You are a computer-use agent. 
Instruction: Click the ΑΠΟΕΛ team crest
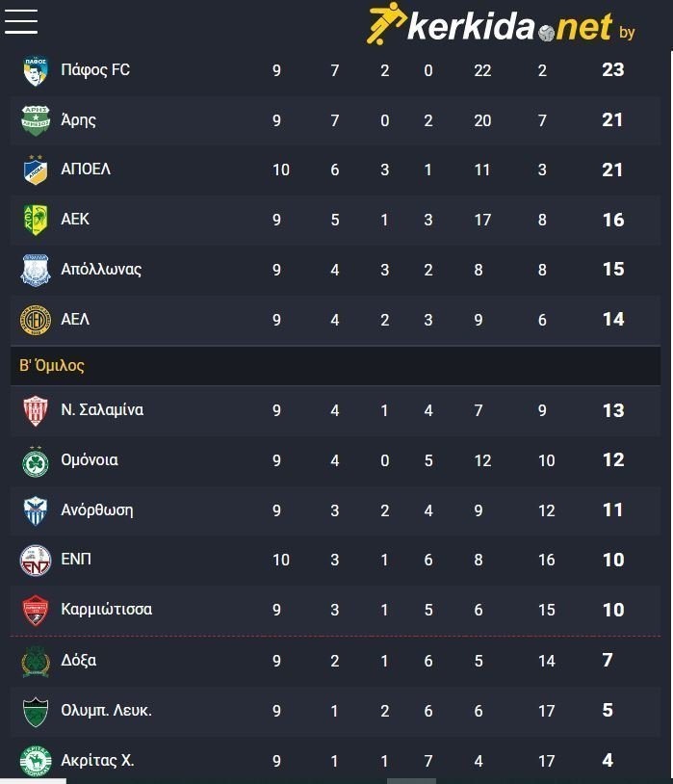pos(36,170)
